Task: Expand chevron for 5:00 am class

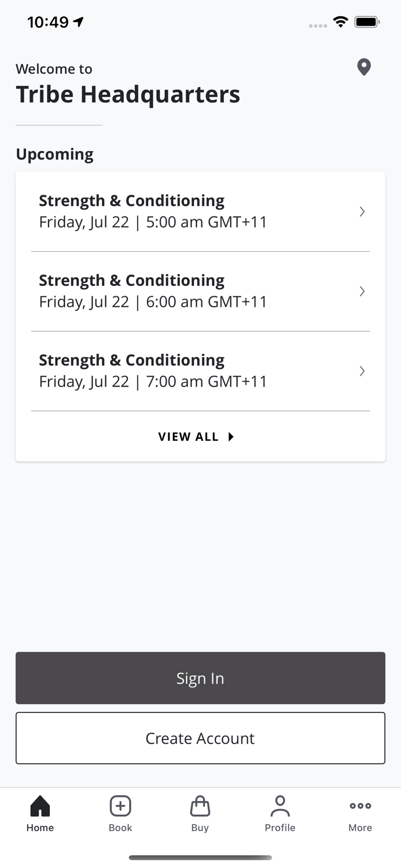Action: tap(362, 211)
